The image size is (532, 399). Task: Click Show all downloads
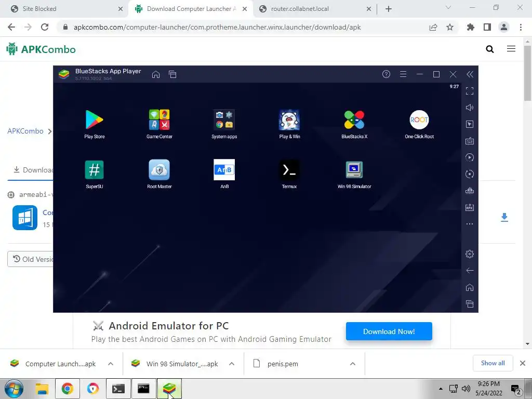(493, 363)
